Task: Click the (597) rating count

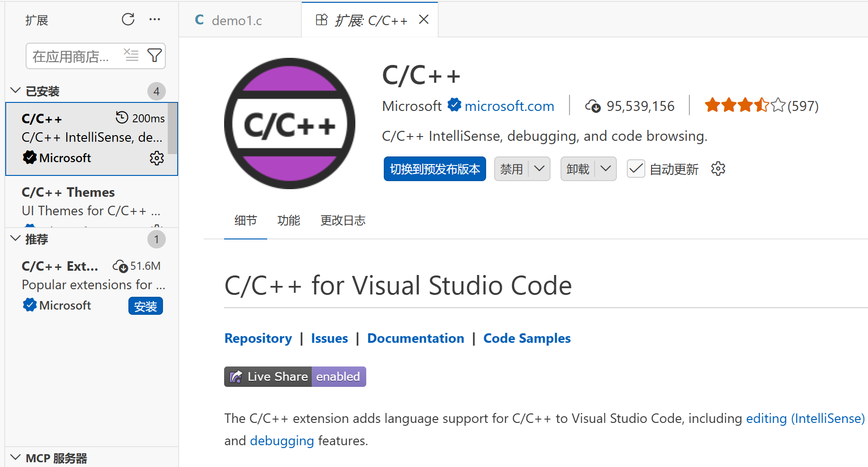Action: 803,106
